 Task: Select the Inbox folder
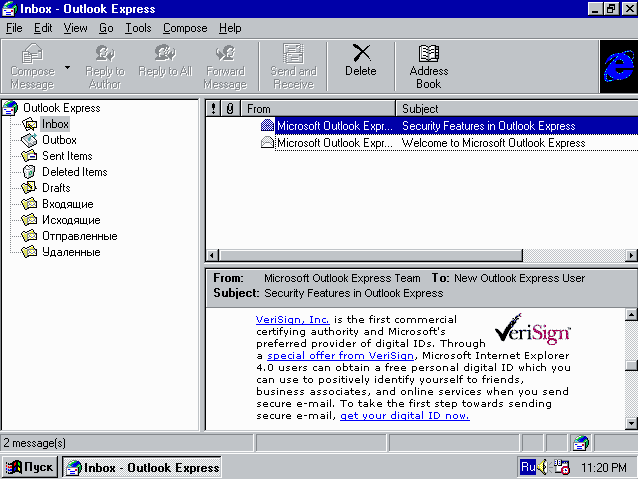55,124
